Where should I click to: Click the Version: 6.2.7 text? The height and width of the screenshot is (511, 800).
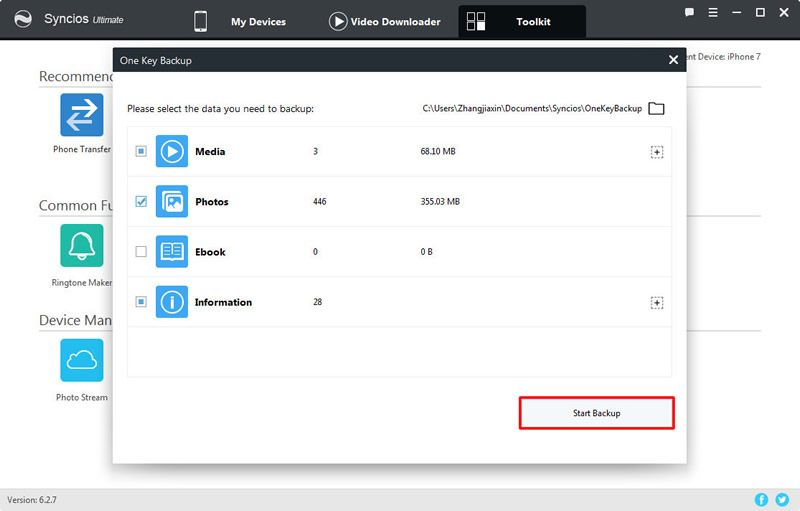[32, 500]
